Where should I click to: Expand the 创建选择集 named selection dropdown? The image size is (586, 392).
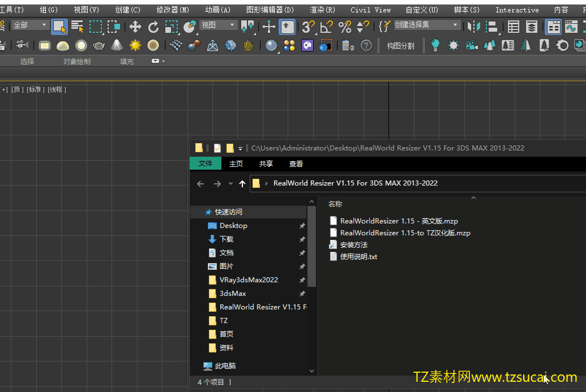coord(427,25)
